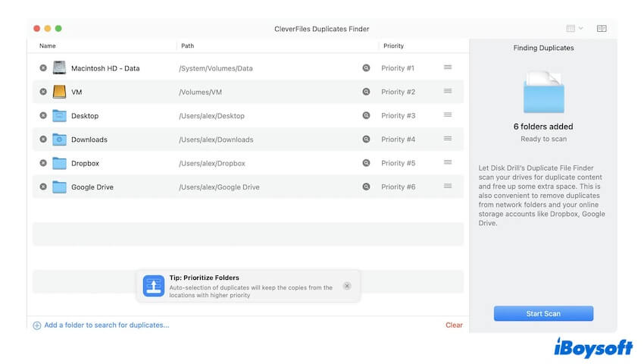644x364 pixels.
Task: Click the 6 folders added text
Action: (x=543, y=127)
